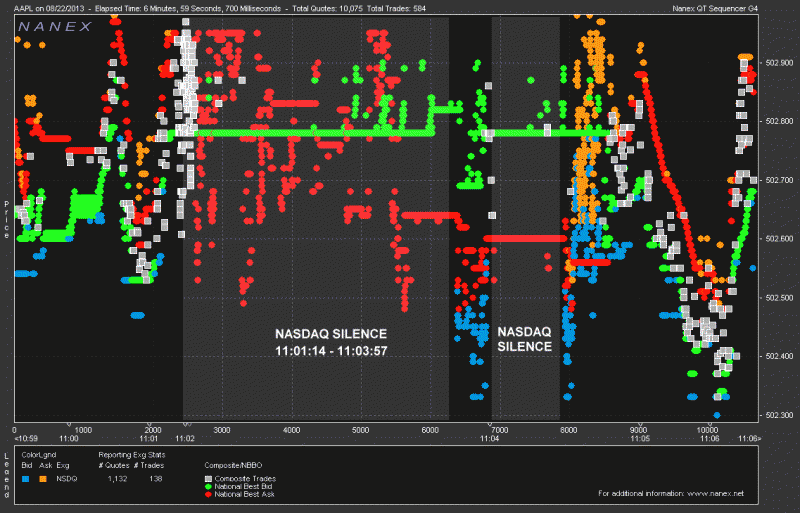Click the 502.600 price axis label

pos(779,239)
